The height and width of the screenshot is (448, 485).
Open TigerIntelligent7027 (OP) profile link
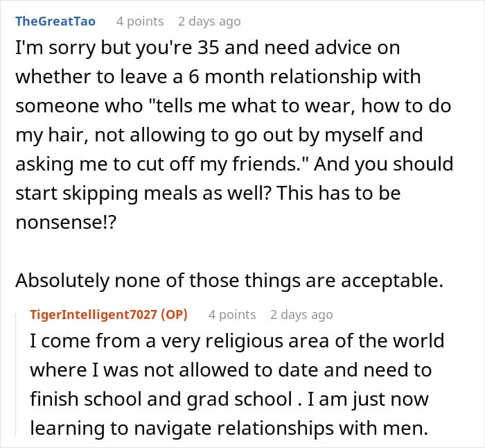109,315
